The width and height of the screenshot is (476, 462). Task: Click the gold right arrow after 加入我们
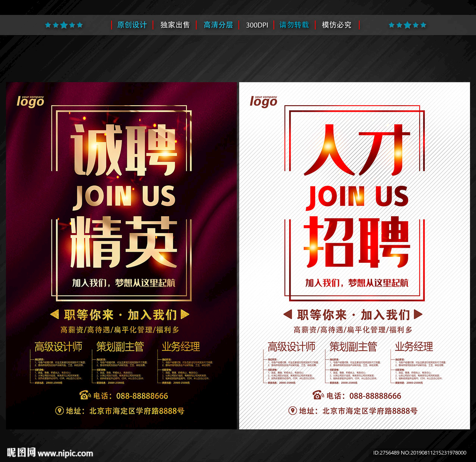click(185, 314)
